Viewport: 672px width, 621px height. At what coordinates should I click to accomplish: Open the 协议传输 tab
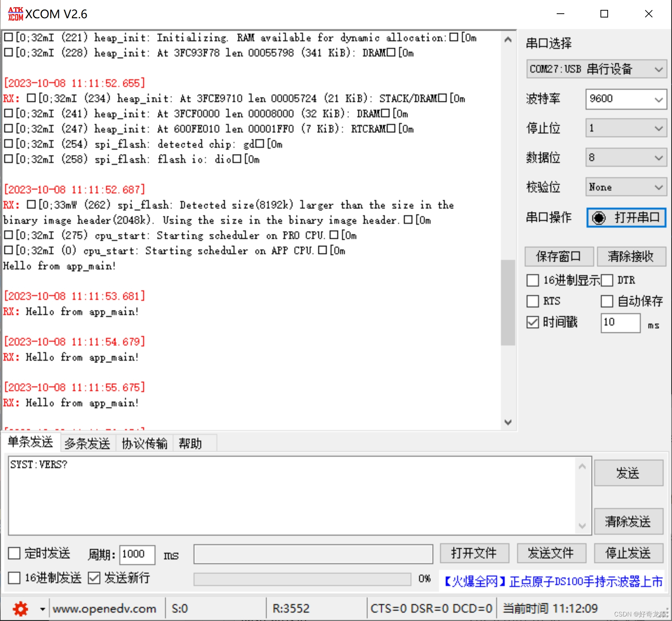(144, 443)
